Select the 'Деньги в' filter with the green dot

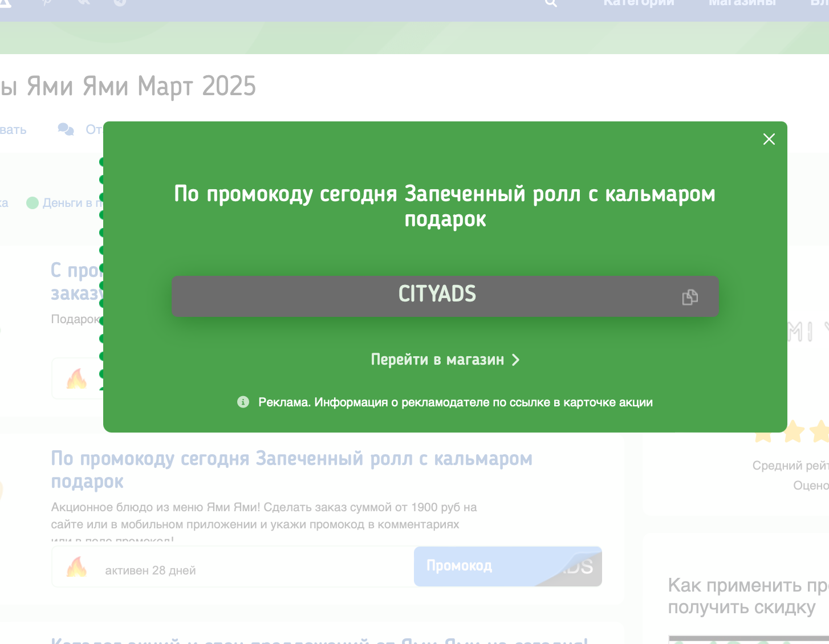coord(64,203)
